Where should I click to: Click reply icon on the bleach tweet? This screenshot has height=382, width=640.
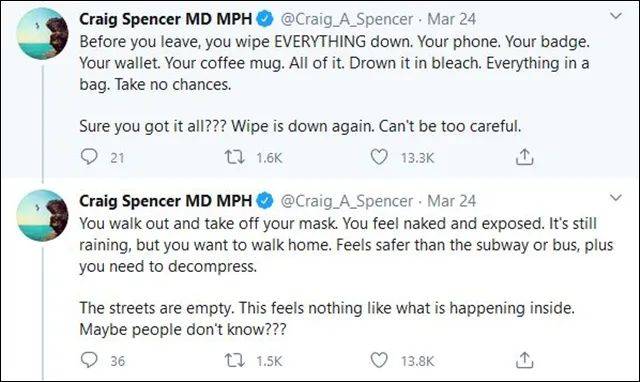(x=89, y=156)
